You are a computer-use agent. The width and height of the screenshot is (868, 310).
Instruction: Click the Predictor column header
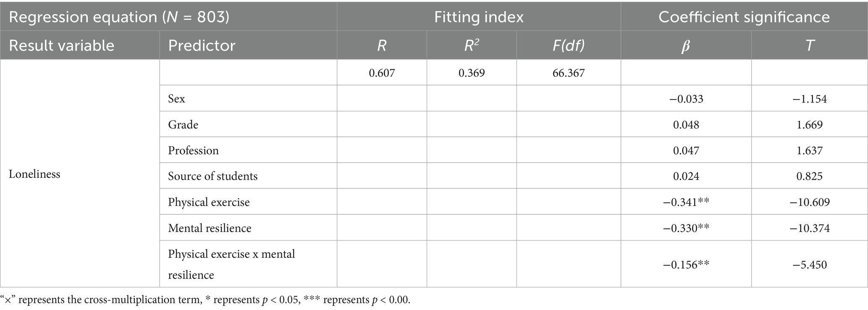[x=248, y=45]
